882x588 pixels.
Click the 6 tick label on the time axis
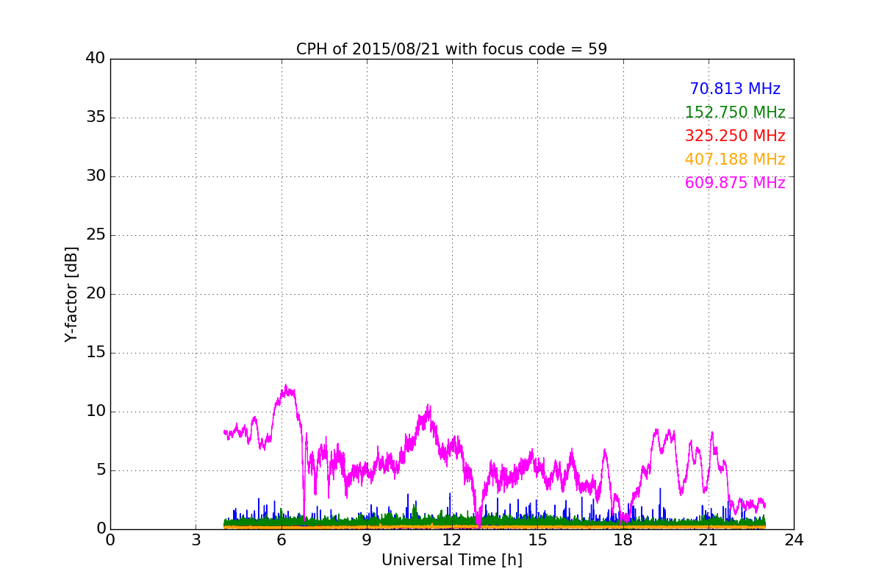[x=281, y=541]
